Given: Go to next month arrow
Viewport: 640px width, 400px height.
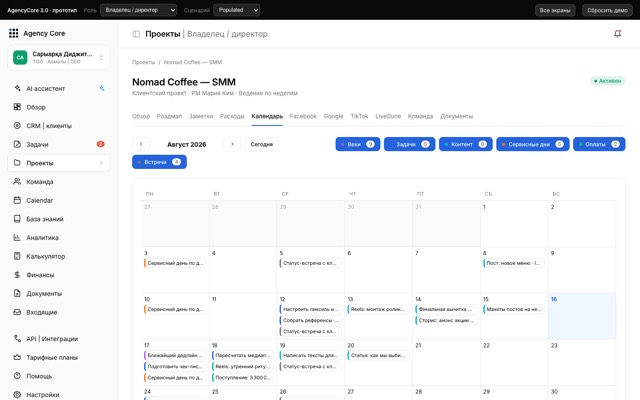Looking at the screenshot, I should coord(232,144).
